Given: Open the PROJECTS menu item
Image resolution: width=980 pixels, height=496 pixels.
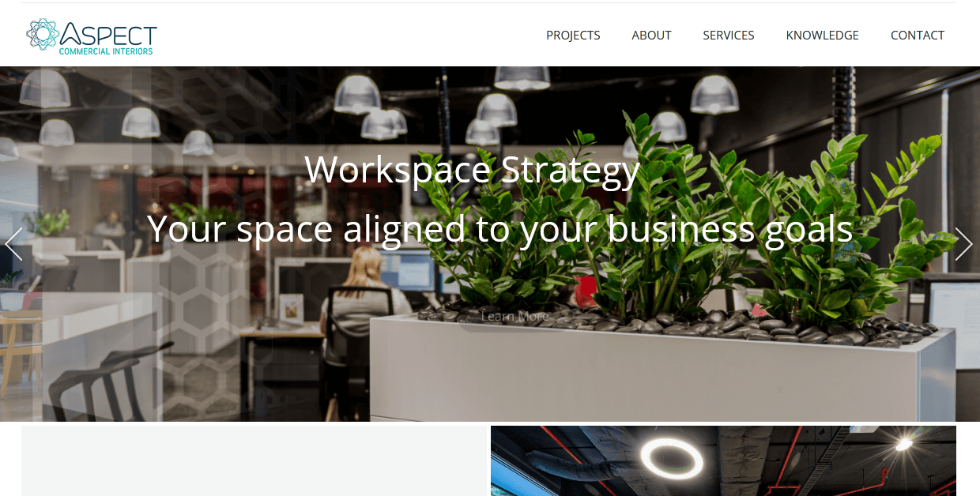Looking at the screenshot, I should coord(573,35).
